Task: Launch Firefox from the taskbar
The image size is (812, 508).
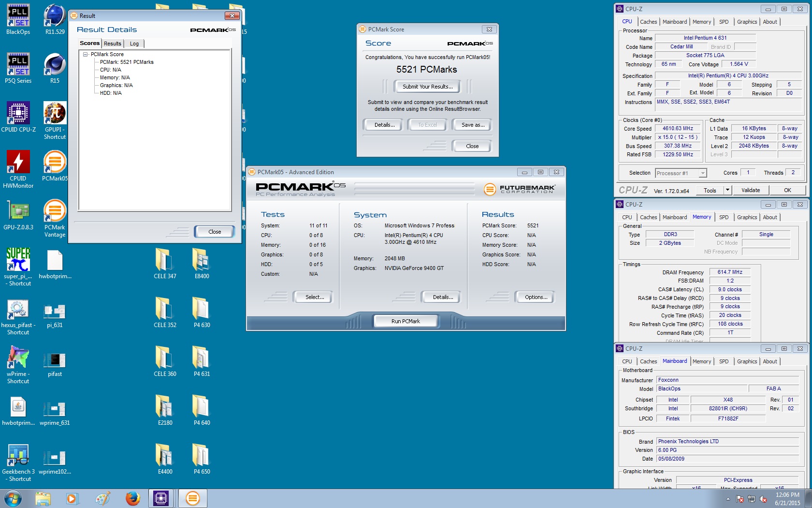Action: click(x=133, y=498)
